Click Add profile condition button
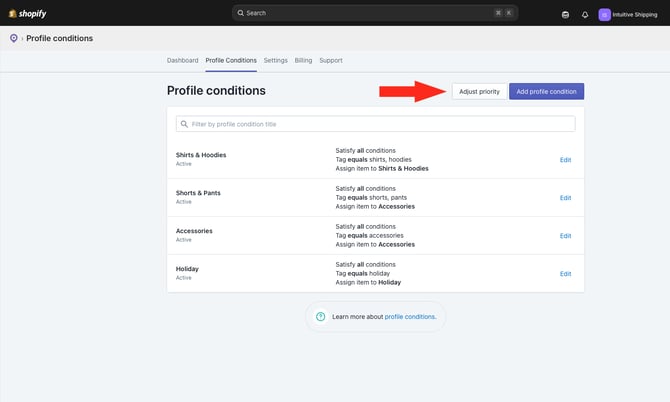This screenshot has width=670, height=402. point(546,91)
